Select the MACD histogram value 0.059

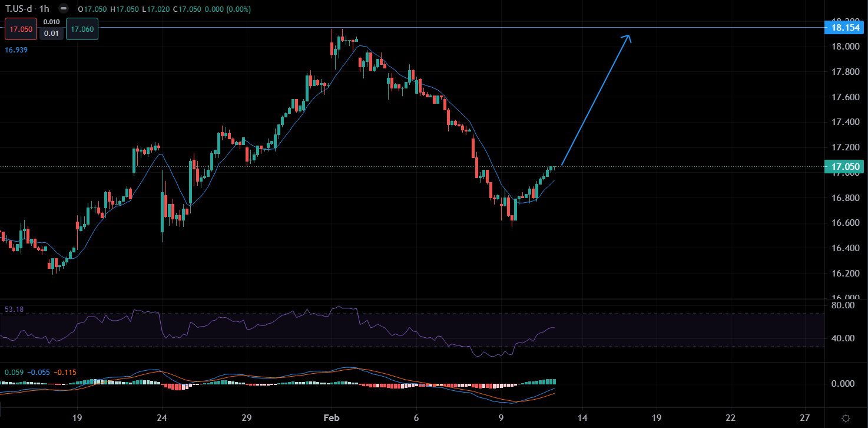(x=13, y=373)
